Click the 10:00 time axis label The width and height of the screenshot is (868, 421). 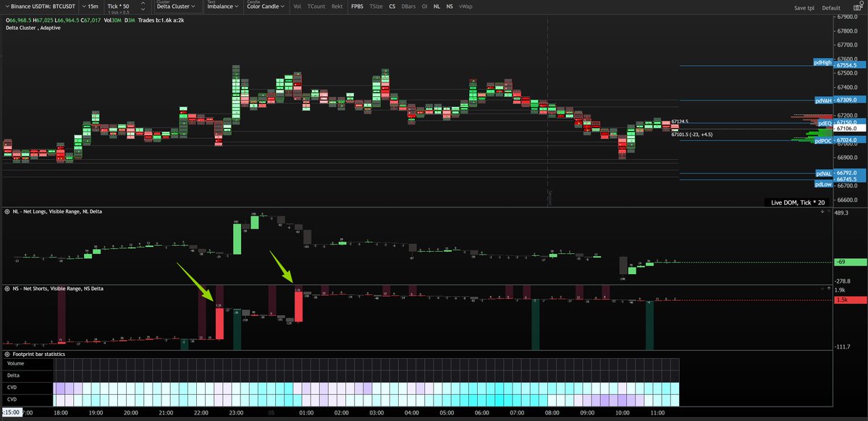pos(622,413)
